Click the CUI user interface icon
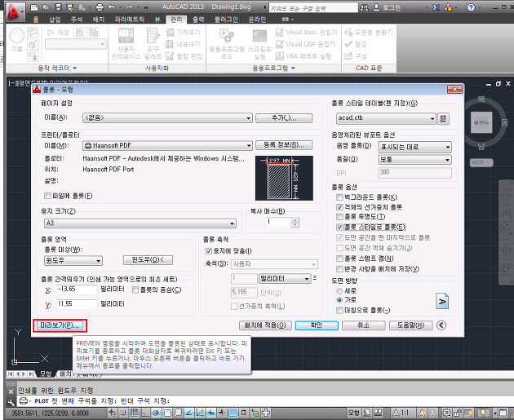The image size is (514, 420). coord(126,36)
